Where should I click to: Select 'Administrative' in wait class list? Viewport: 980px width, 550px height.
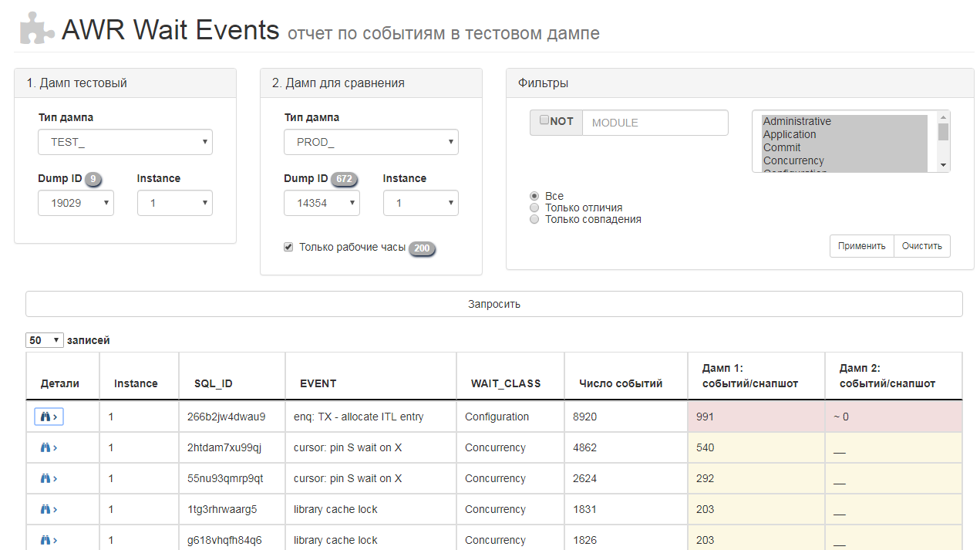coord(796,121)
